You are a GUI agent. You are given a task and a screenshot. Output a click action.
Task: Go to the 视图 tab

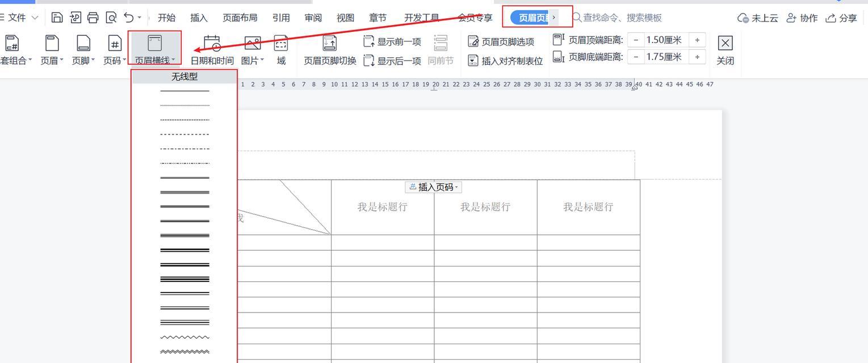click(x=345, y=18)
